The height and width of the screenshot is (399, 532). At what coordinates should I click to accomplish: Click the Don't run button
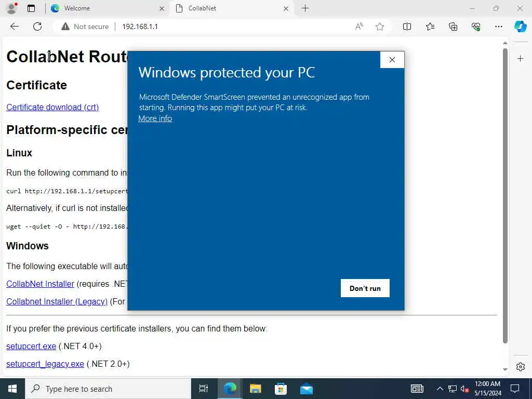[x=365, y=288]
